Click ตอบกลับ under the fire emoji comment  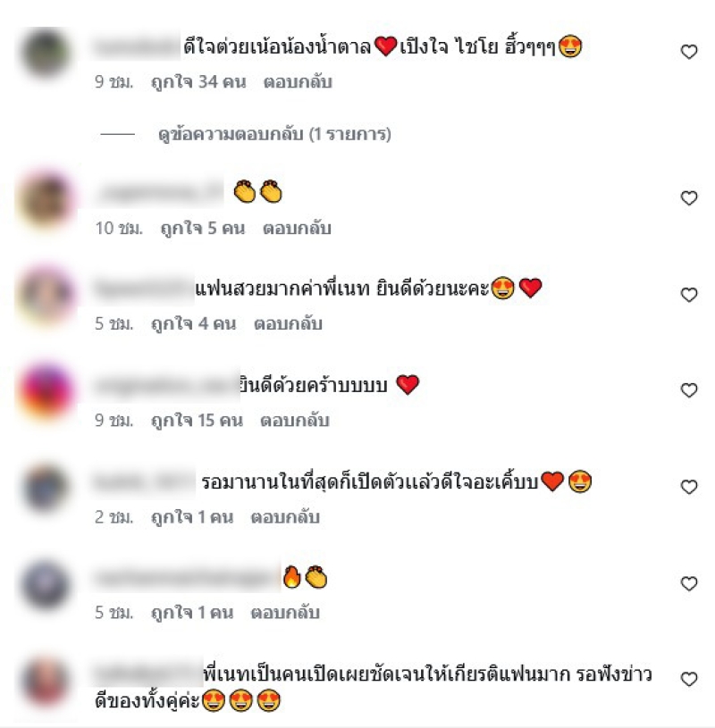(x=285, y=613)
